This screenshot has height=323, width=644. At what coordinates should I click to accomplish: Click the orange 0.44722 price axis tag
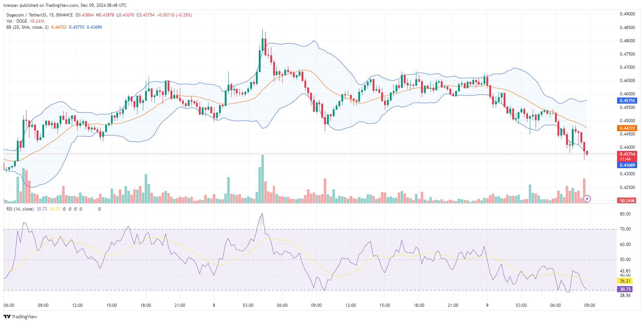[x=627, y=128]
